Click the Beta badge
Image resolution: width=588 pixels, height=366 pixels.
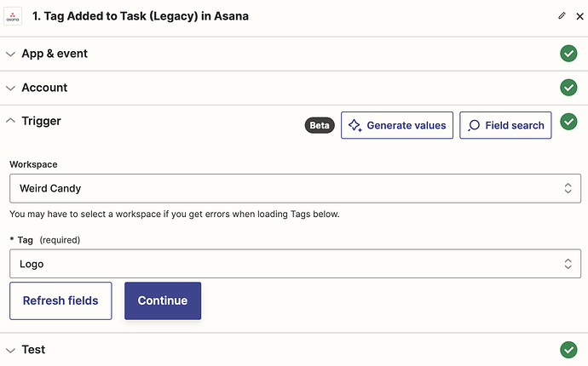(320, 125)
